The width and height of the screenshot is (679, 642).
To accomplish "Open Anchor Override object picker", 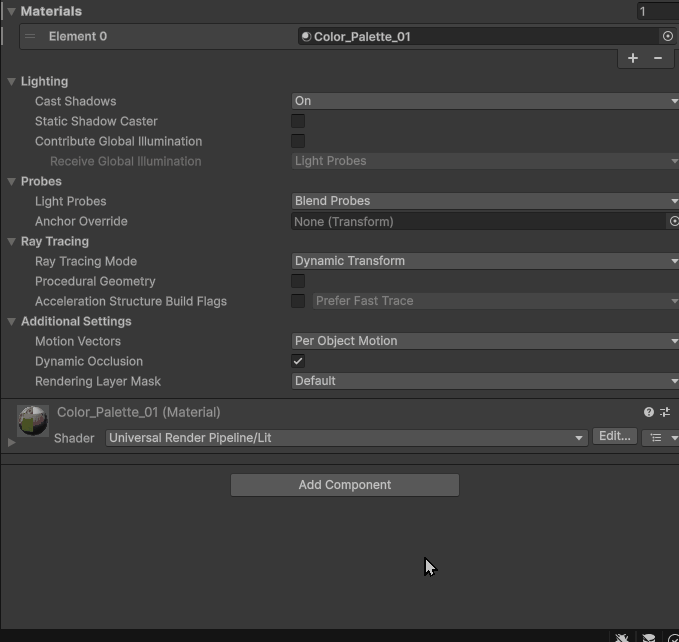I will pos(673,221).
